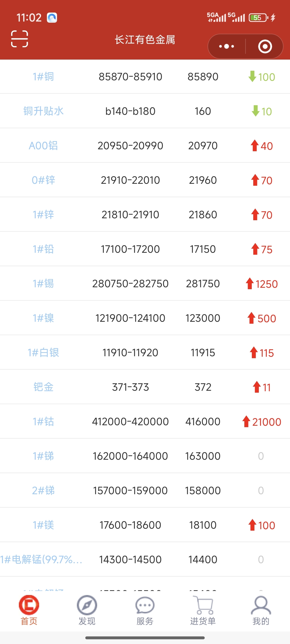Tap the 1#锡 metal link
Screen dimensions: 290x644
click(43, 283)
